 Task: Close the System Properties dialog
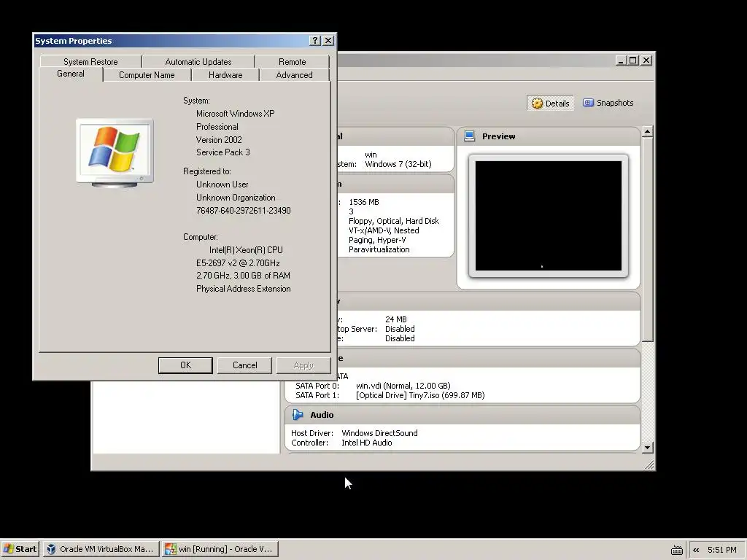tap(328, 41)
